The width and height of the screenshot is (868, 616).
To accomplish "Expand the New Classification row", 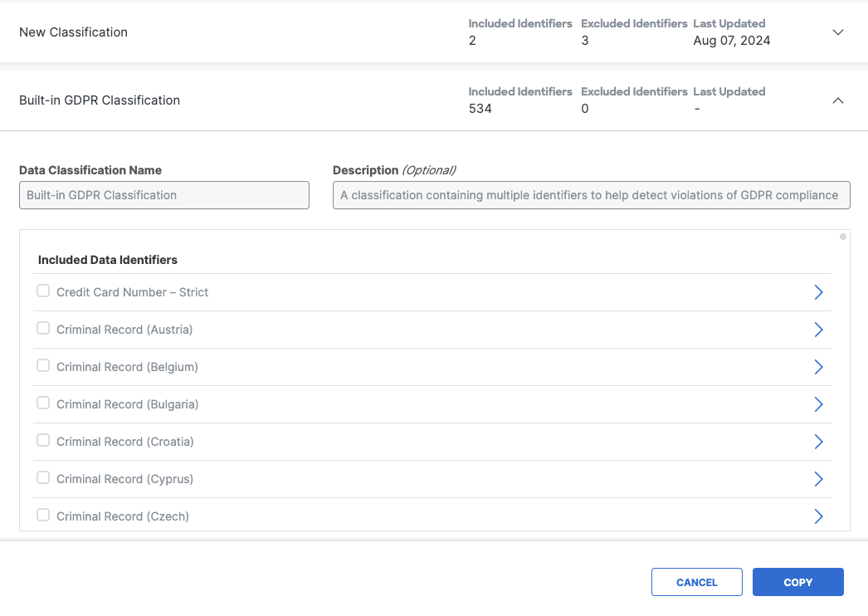I will click(x=837, y=32).
